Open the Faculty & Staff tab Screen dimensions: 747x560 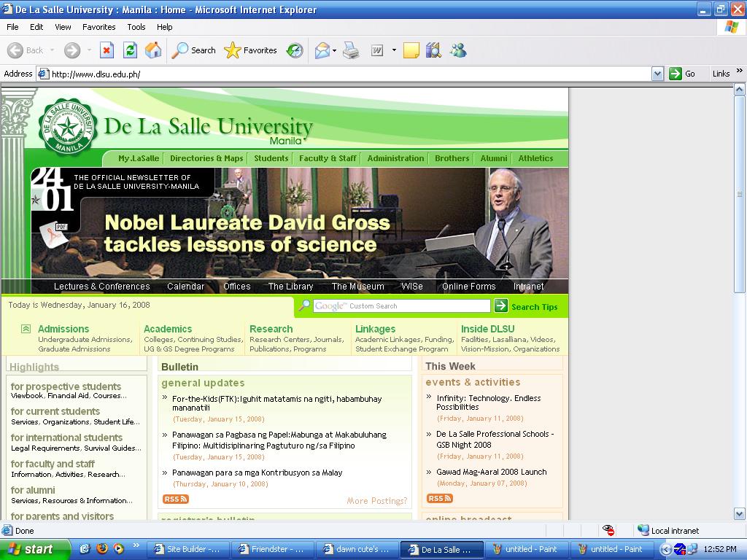pyautogui.click(x=328, y=158)
